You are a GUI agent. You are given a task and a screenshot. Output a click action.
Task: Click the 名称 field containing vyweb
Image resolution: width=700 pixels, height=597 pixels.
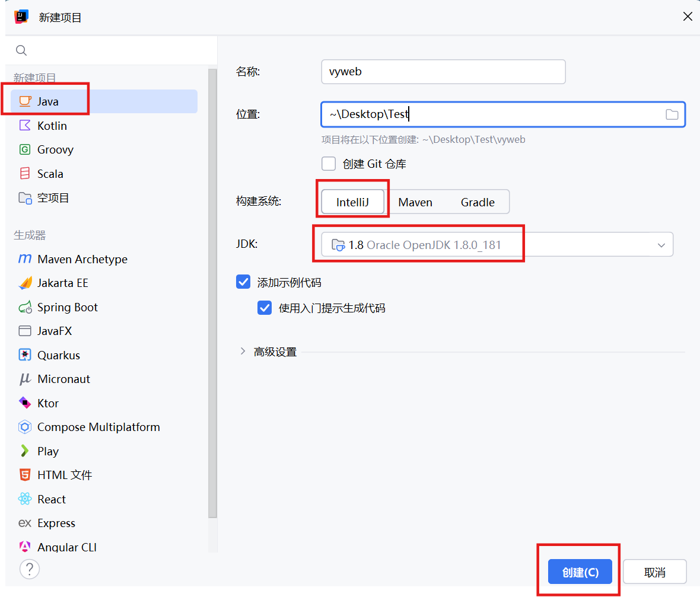(443, 72)
